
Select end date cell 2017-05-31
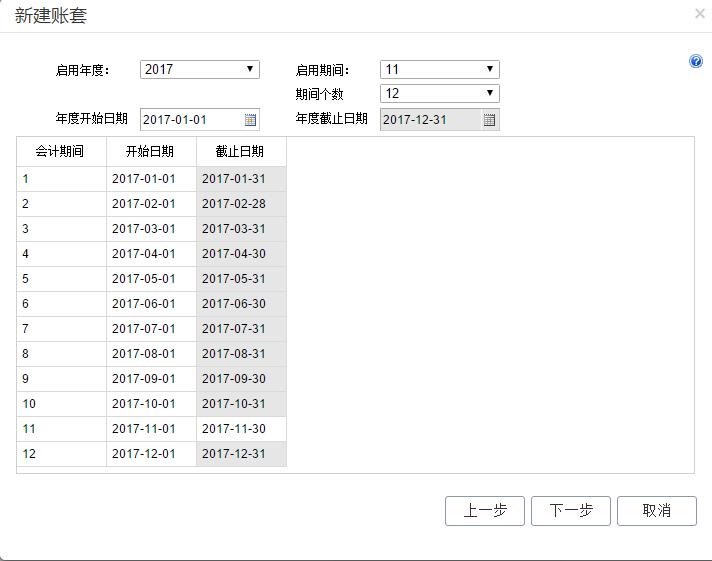point(241,279)
